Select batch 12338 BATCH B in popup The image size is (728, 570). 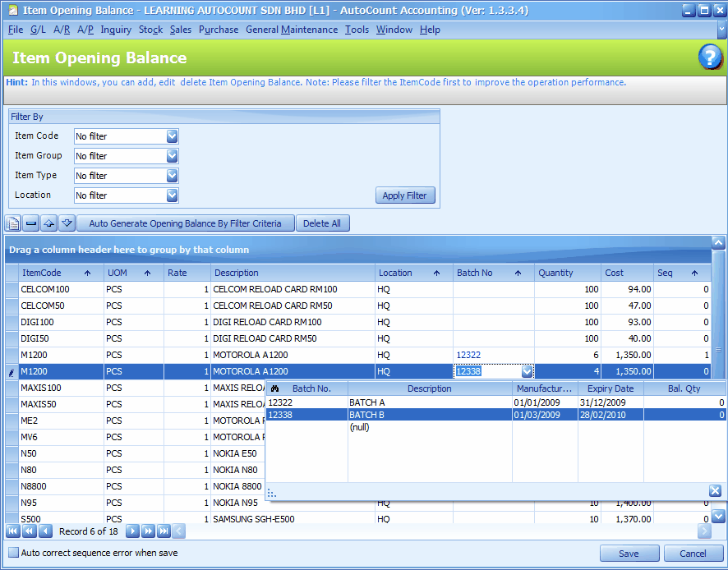point(496,415)
